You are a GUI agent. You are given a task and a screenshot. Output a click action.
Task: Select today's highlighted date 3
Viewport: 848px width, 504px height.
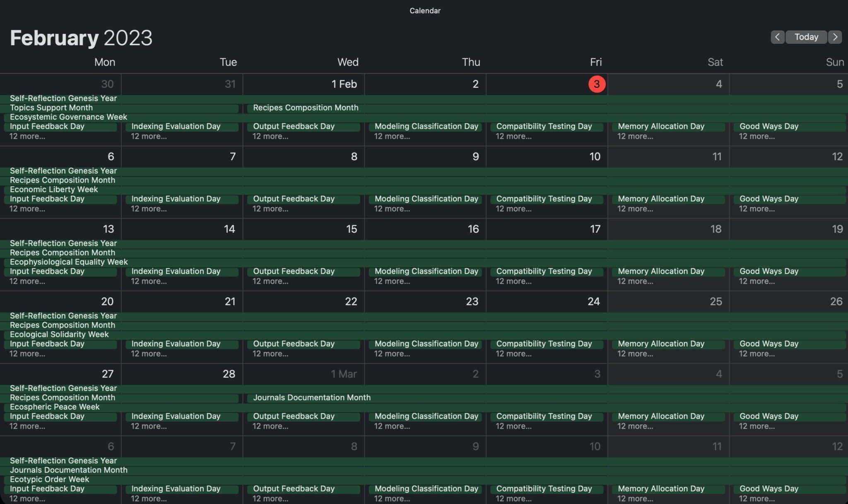point(596,84)
